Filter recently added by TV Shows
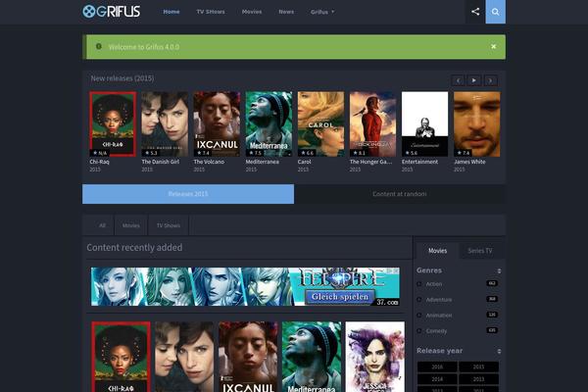Image resolution: width=588 pixels, height=392 pixels. (x=169, y=225)
